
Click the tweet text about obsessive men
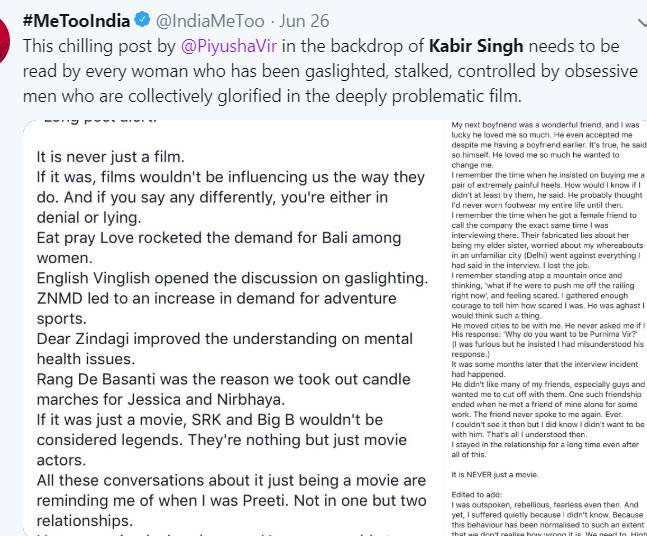[x=300, y=94]
